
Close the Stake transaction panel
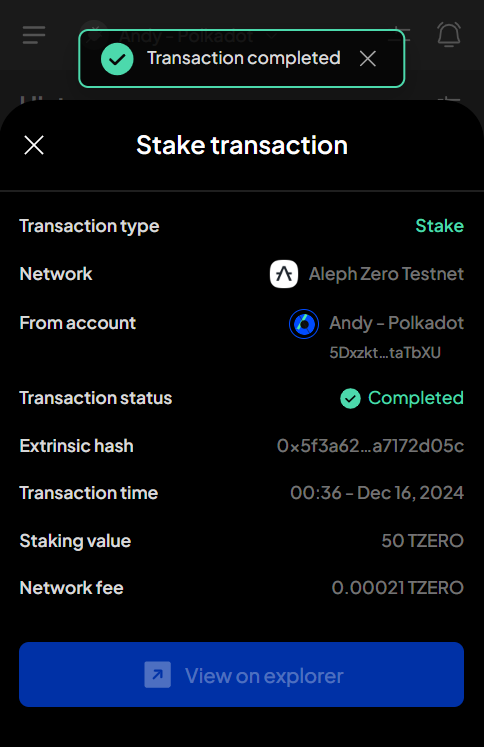34,145
